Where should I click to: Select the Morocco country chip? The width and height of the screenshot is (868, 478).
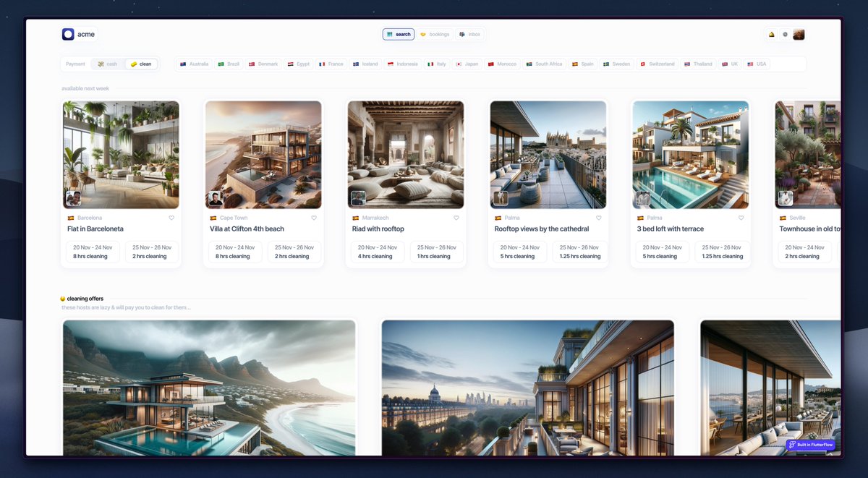[x=503, y=64]
